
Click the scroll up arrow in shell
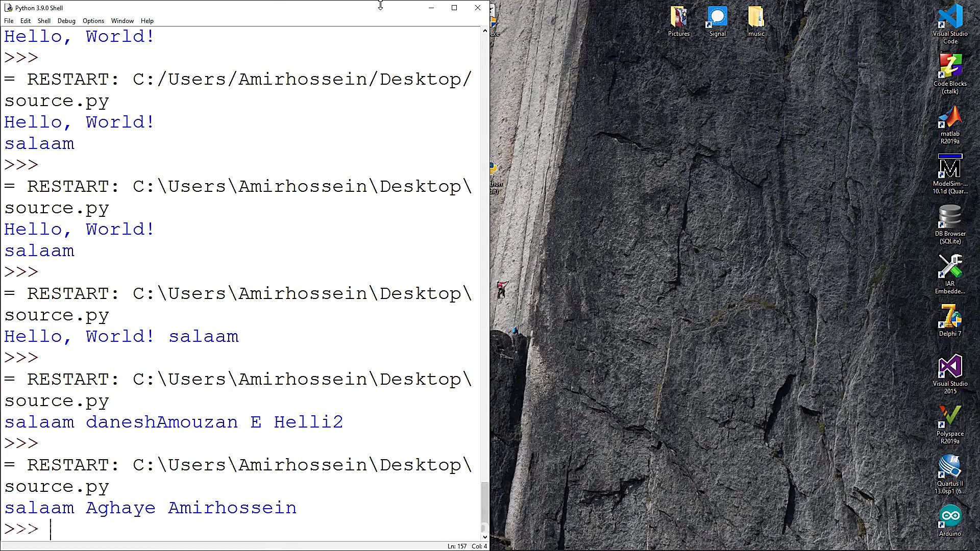(x=485, y=31)
